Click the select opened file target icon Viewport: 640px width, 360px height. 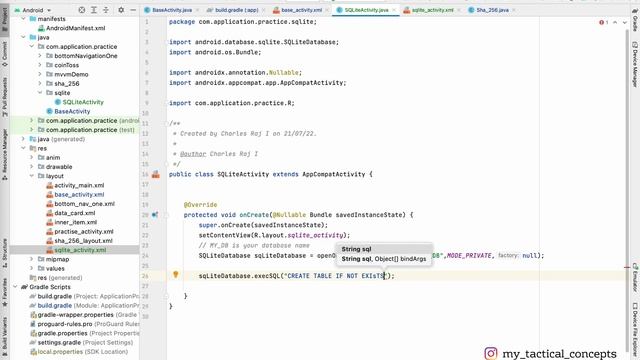[82, 10]
